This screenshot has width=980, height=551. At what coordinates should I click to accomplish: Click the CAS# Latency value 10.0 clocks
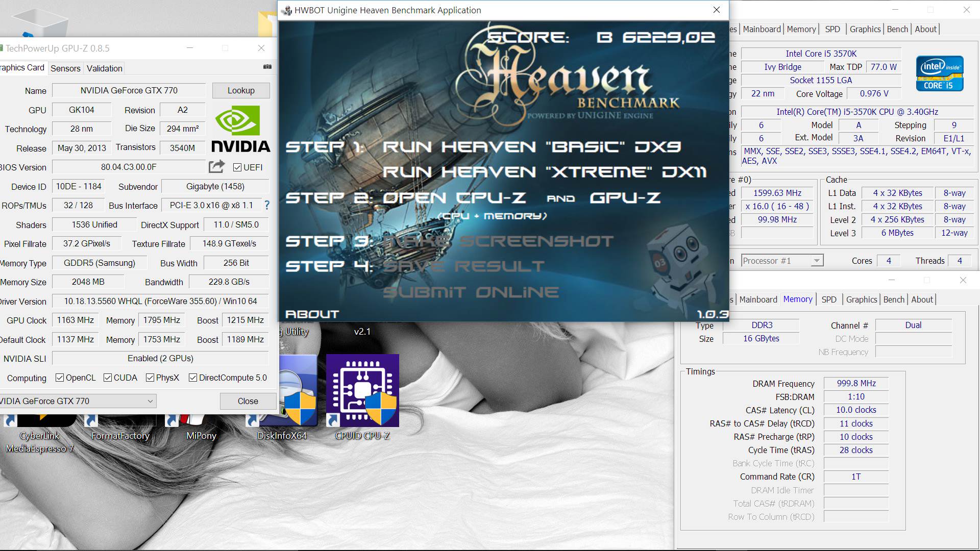pyautogui.click(x=856, y=410)
